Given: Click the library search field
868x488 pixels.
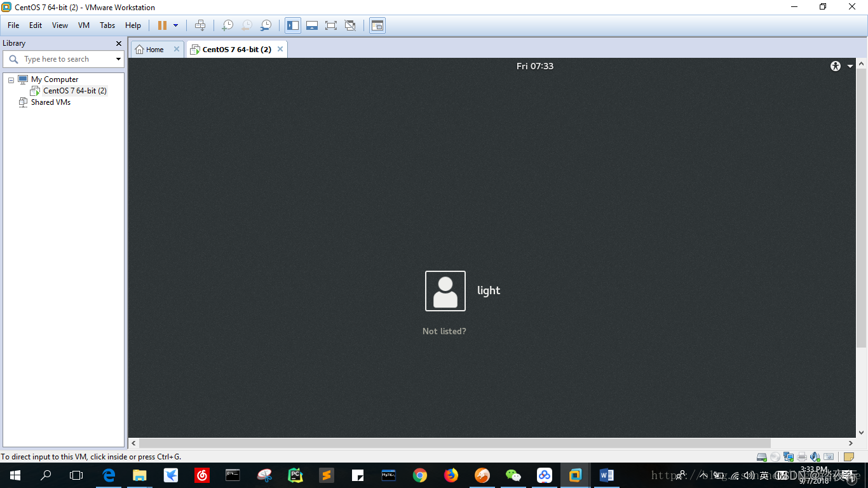Looking at the screenshot, I should (x=62, y=59).
